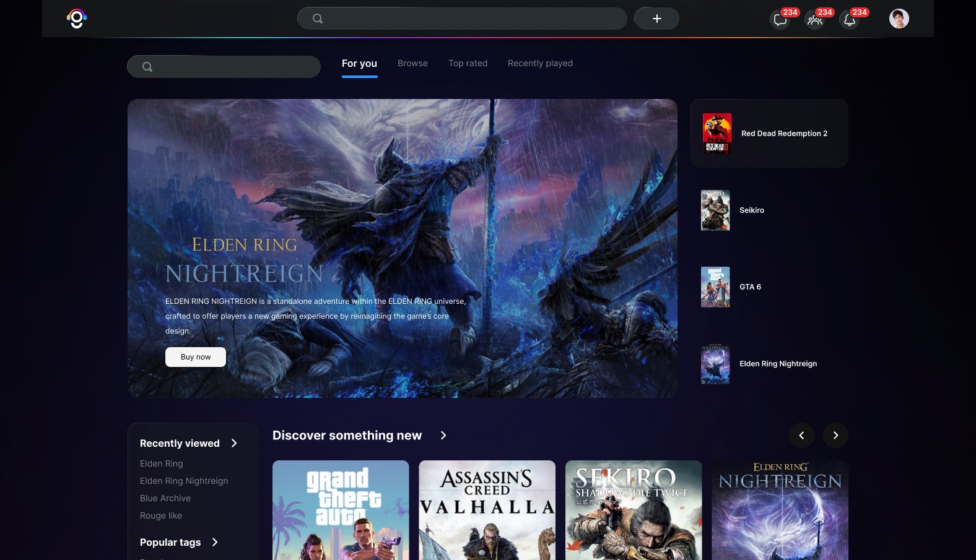This screenshot has height=560, width=976.
Task: Click Elden Ring Nightreign title in featured list
Action: point(778,364)
